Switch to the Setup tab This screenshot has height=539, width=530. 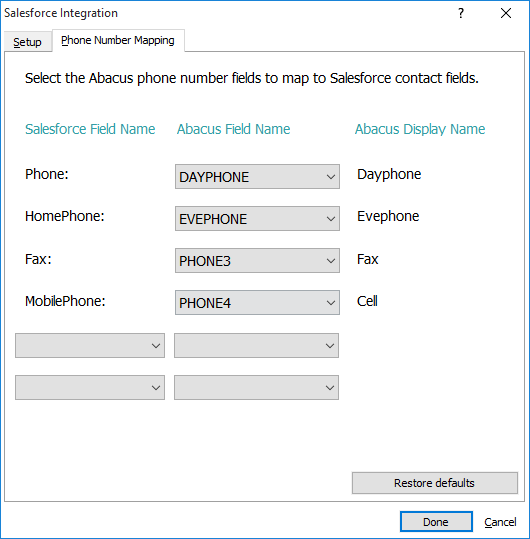tap(27, 42)
